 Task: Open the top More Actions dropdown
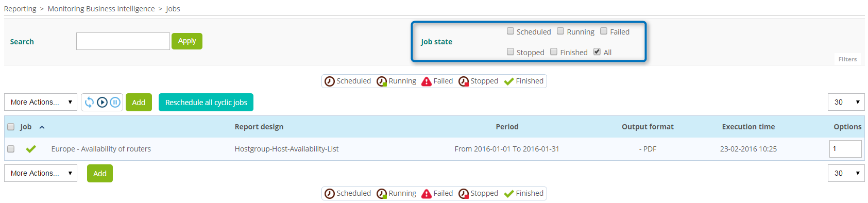tap(41, 102)
